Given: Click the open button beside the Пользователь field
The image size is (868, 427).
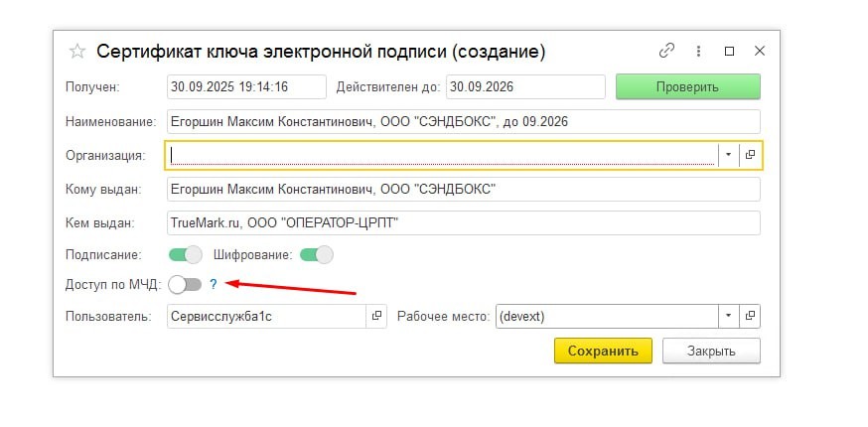Looking at the screenshot, I should (376, 316).
